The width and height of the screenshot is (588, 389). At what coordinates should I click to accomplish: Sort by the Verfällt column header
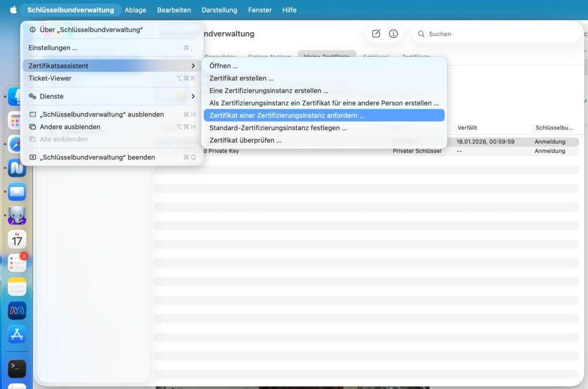coord(467,128)
